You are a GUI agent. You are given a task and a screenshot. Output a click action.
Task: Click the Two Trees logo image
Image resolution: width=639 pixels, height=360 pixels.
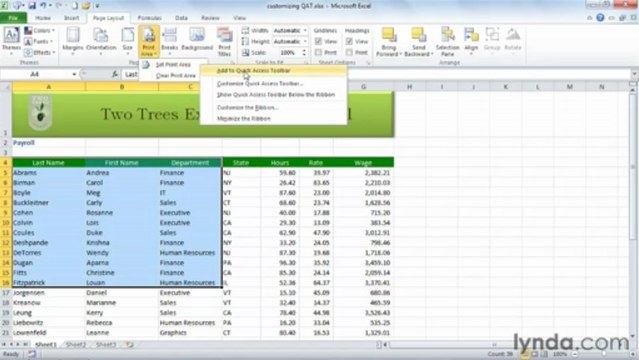click(40, 113)
